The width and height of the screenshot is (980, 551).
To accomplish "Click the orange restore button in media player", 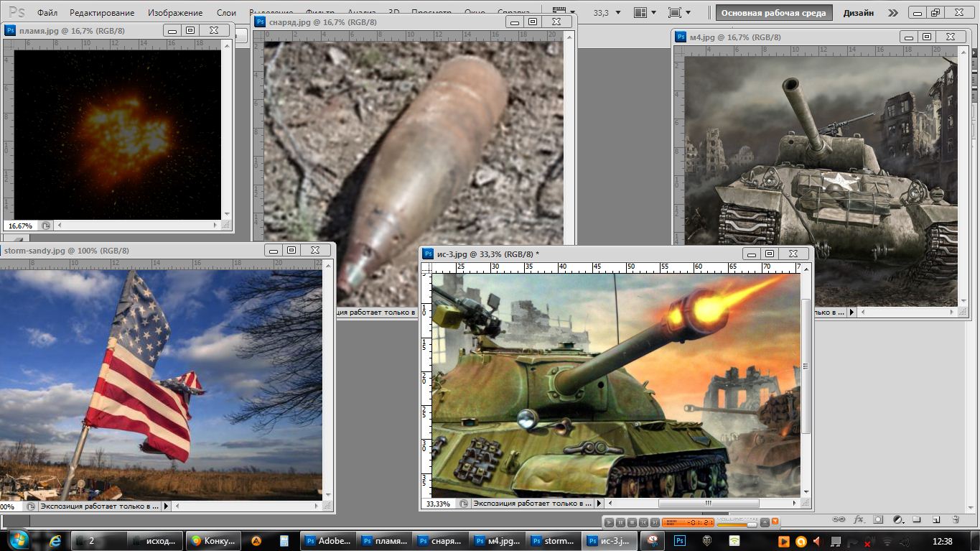I will 775,522.
